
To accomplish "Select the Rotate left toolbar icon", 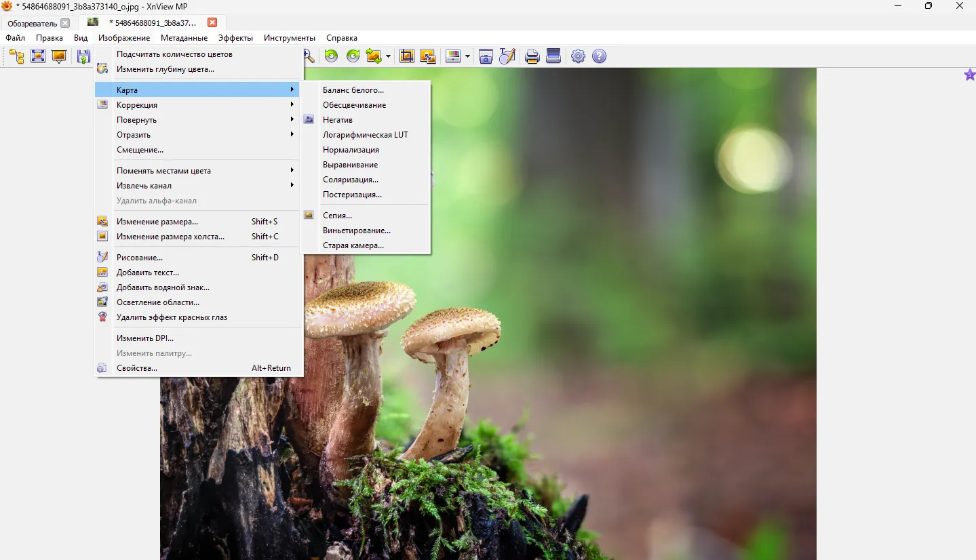I will pyautogui.click(x=331, y=56).
